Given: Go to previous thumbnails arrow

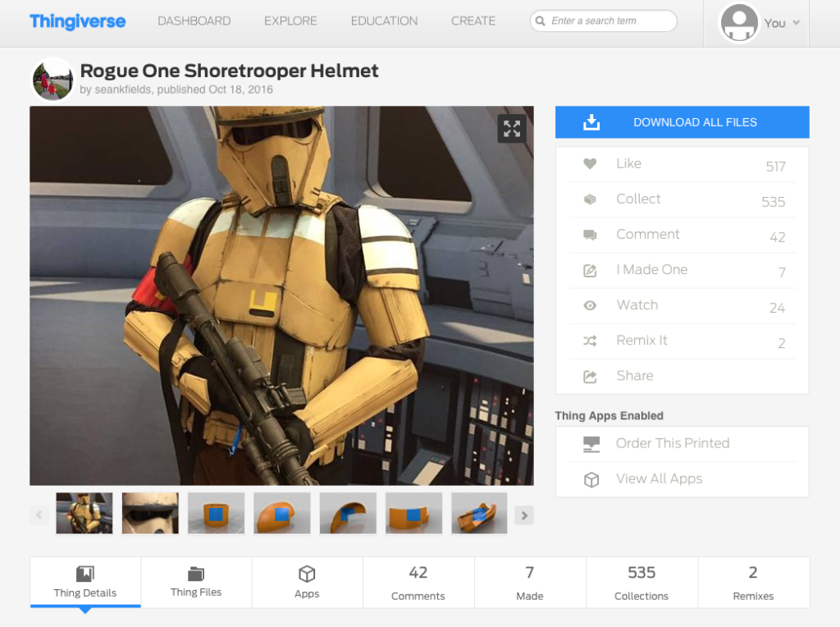Looking at the screenshot, I should coord(39,515).
